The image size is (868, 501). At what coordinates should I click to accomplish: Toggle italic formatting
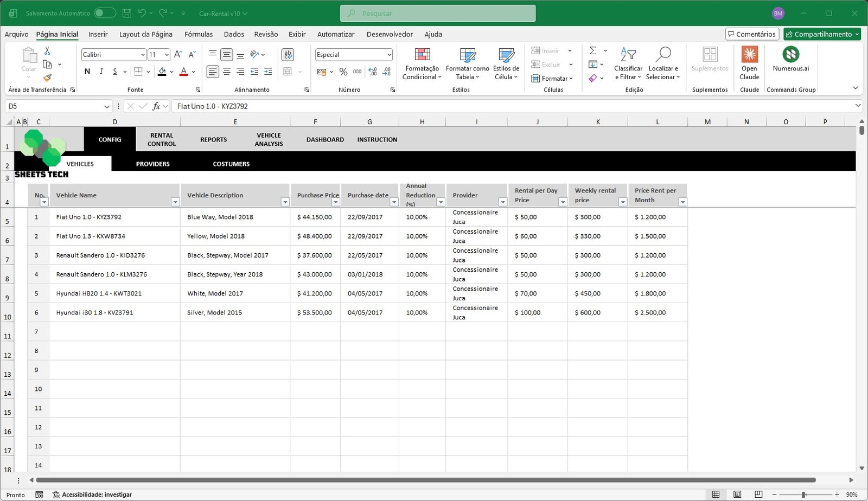(101, 71)
